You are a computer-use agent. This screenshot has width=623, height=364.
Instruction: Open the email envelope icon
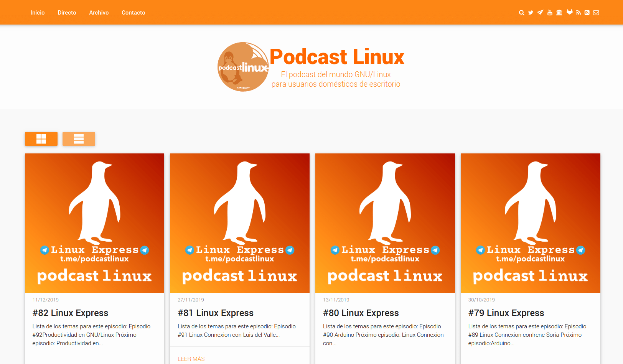click(596, 13)
